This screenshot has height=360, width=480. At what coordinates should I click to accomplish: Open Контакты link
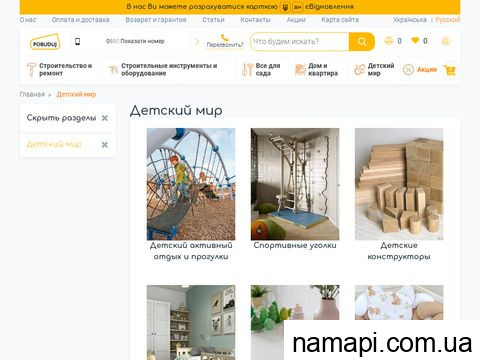tap(256, 20)
